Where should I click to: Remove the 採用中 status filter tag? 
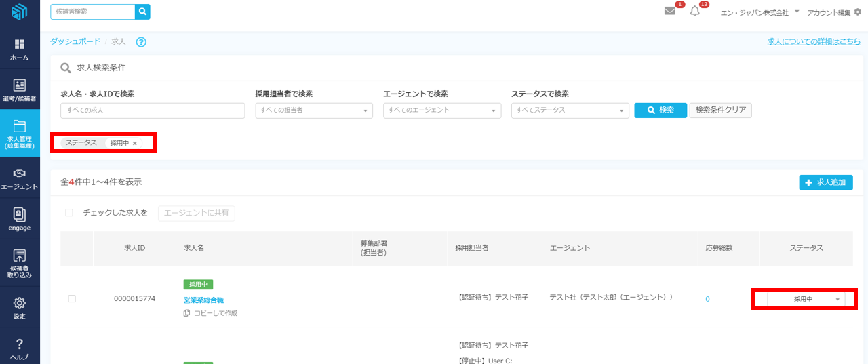coord(135,143)
